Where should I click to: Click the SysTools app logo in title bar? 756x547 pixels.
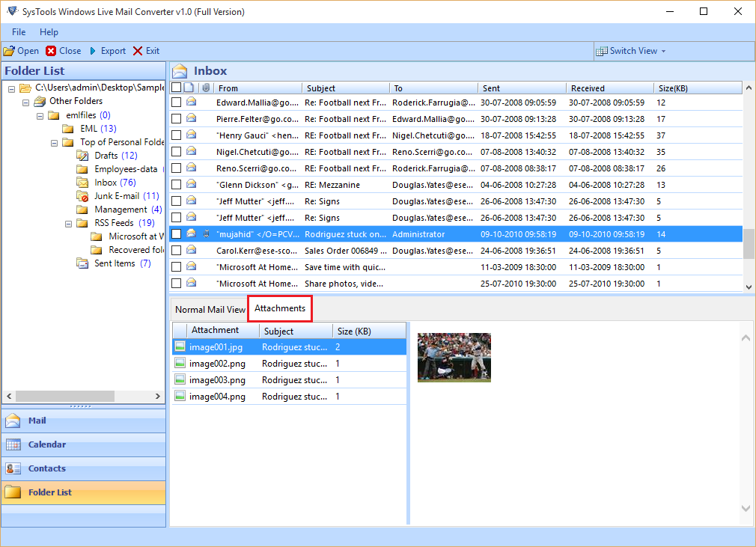(x=12, y=11)
